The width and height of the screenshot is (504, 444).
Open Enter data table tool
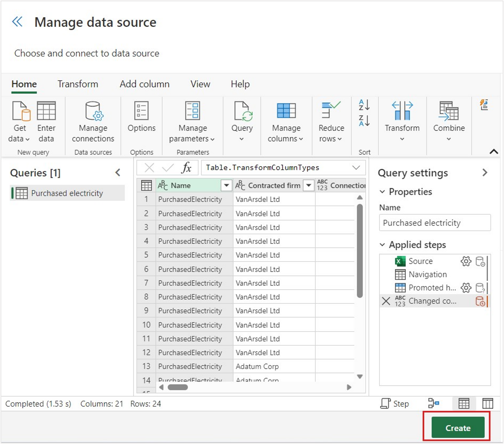click(46, 111)
